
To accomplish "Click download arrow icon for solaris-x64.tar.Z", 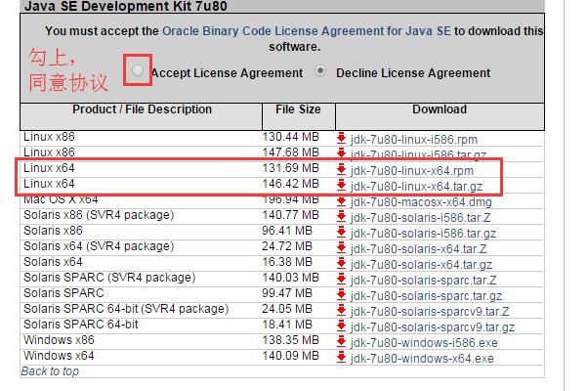I will point(341,247).
